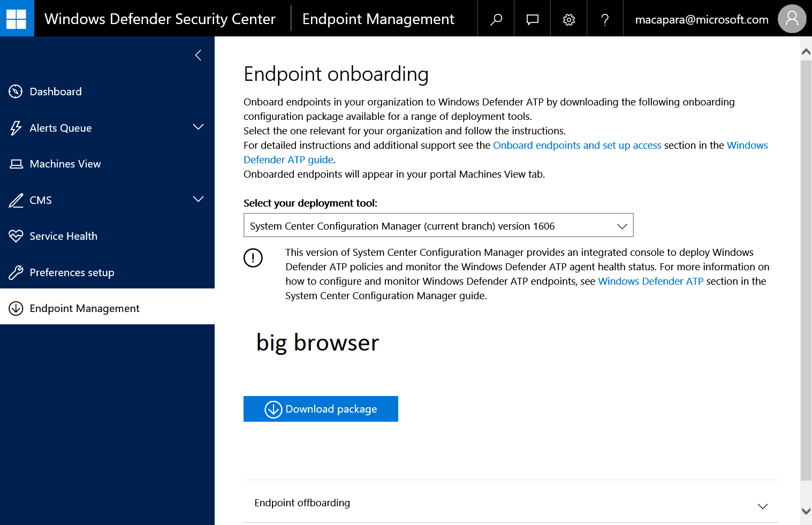Open the feedback chat bubble icon
812x525 pixels.
532,19
